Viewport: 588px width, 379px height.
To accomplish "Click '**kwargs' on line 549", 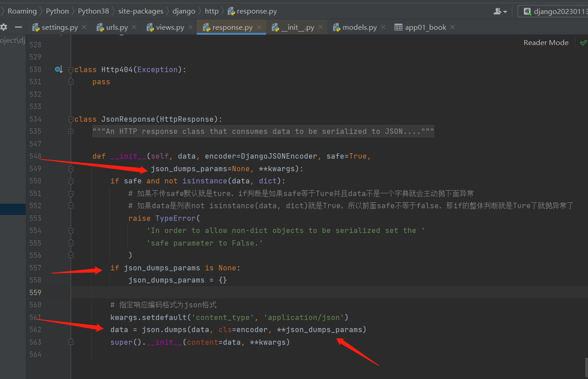I will pyautogui.click(x=277, y=169).
